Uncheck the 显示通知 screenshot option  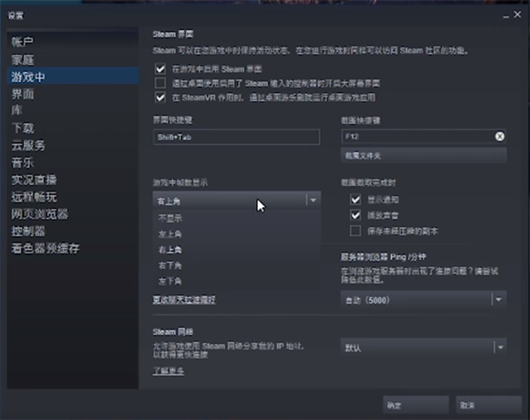point(356,199)
